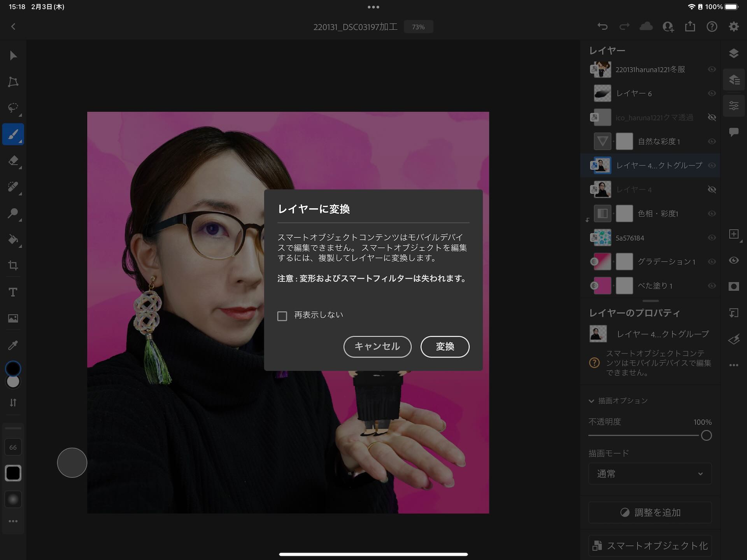Check the 再表示しない checkbox
Screen dimensions: 747x560
click(x=282, y=316)
